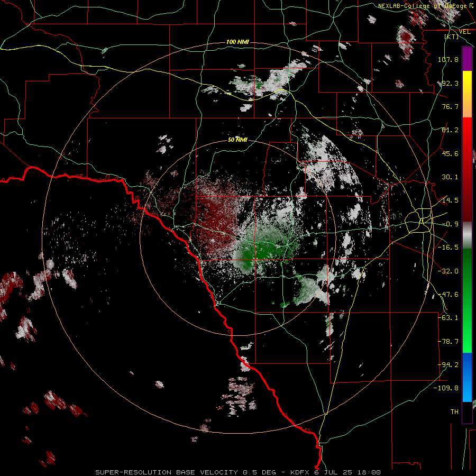476x476 pixels.
Task: Click the NEXLAB-College of DuPage label
Action: [x=424, y=6]
